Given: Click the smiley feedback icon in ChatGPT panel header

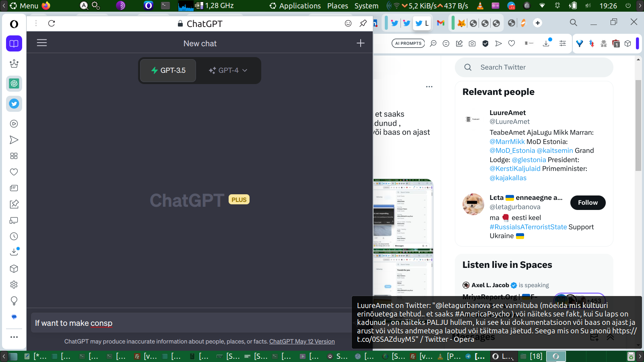Looking at the screenshot, I should [x=348, y=23].
